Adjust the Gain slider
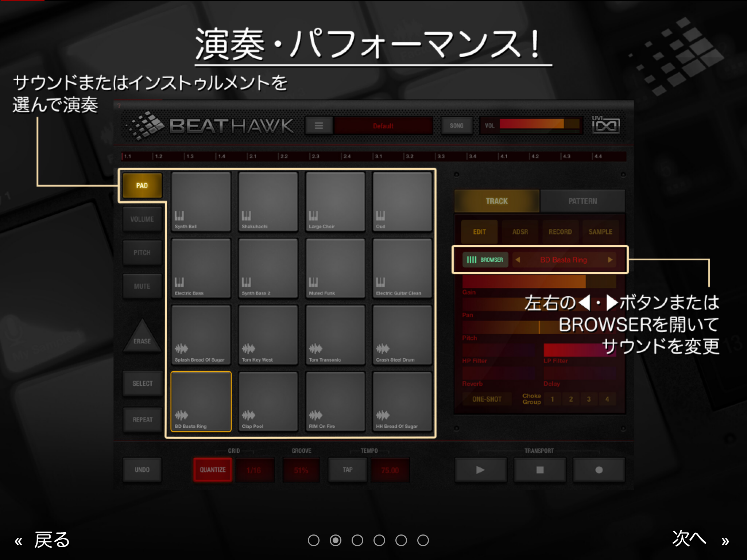 [539, 282]
